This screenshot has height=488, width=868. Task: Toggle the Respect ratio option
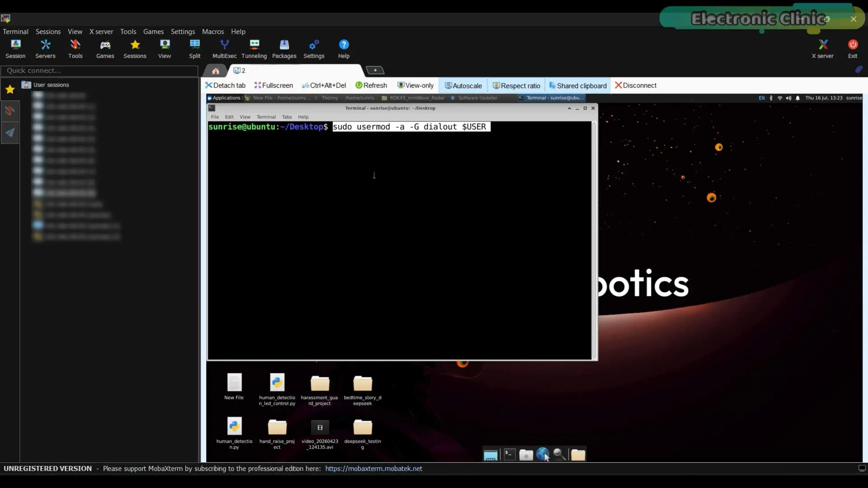pyautogui.click(x=516, y=86)
